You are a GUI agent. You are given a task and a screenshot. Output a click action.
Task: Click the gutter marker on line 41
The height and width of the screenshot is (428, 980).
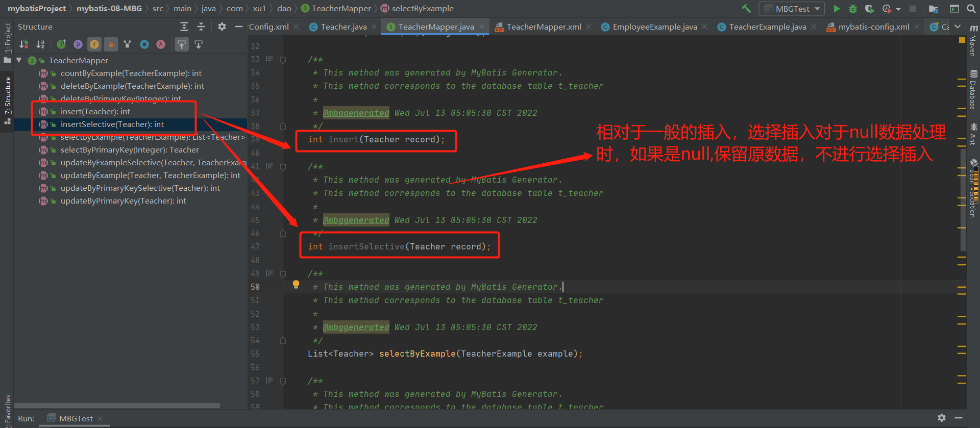point(269,166)
